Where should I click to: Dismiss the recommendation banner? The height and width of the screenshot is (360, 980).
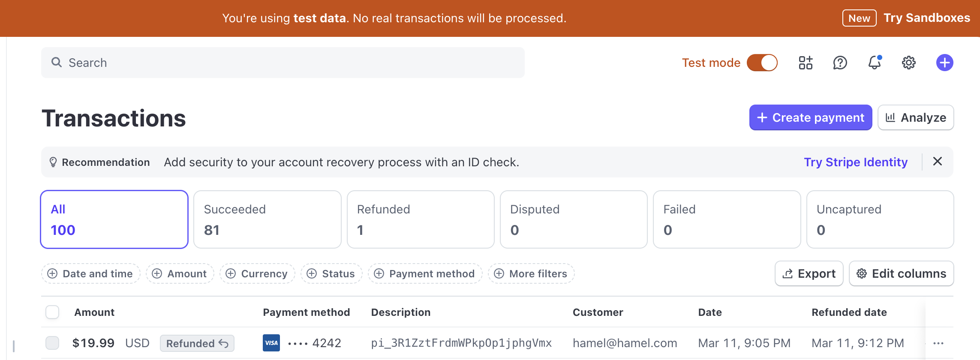(938, 162)
